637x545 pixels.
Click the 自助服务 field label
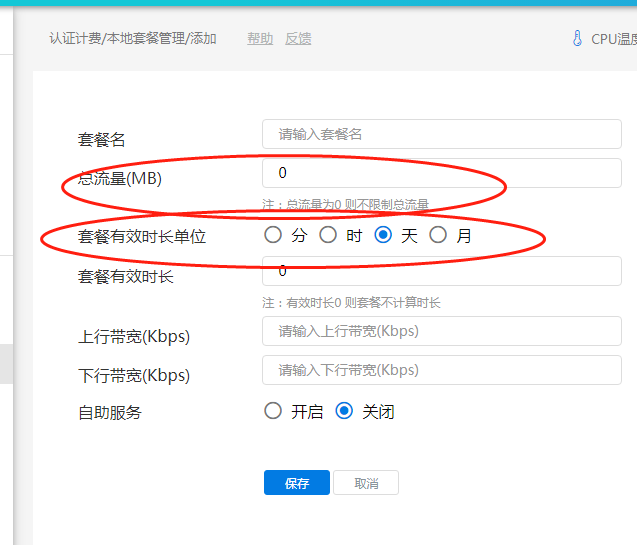click(110, 412)
